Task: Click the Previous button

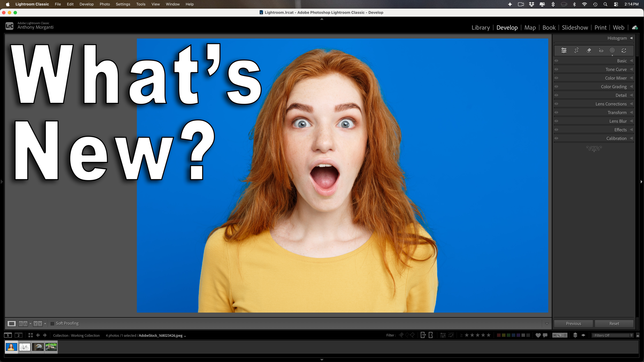Action: point(574,324)
